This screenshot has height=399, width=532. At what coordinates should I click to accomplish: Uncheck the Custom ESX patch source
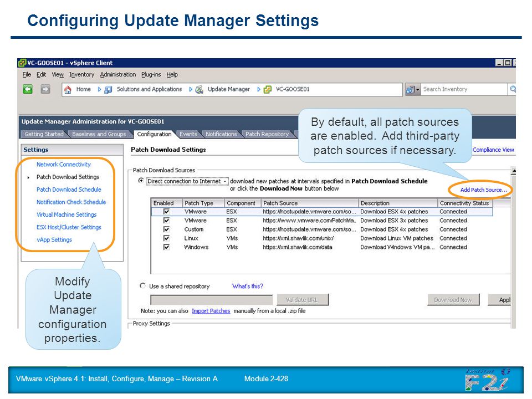click(x=166, y=229)
